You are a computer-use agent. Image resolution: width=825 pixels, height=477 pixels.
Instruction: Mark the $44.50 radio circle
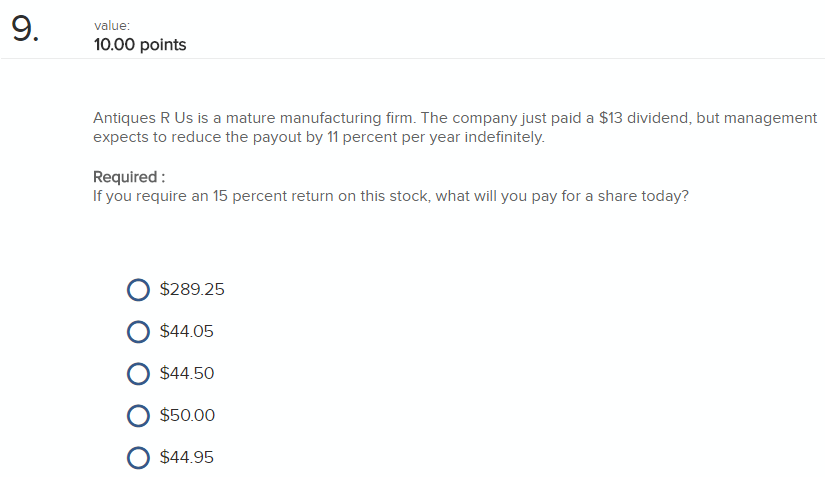tap(138, 374)
